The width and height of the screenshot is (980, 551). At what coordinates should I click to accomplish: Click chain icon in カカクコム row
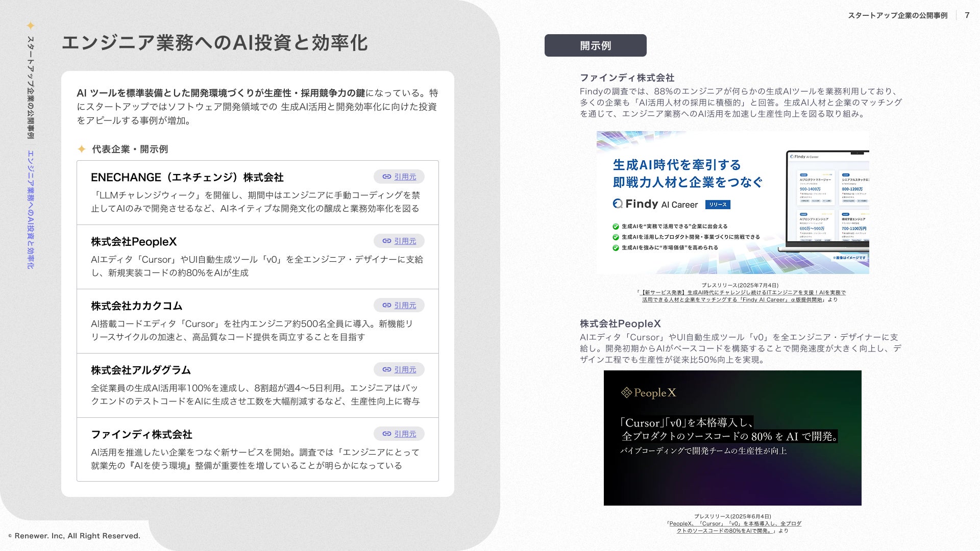[x=386, y=305]
